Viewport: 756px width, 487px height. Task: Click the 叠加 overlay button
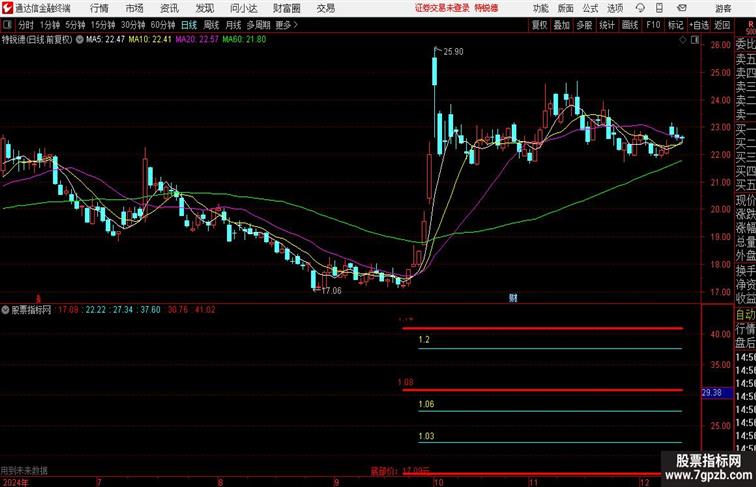562,25
